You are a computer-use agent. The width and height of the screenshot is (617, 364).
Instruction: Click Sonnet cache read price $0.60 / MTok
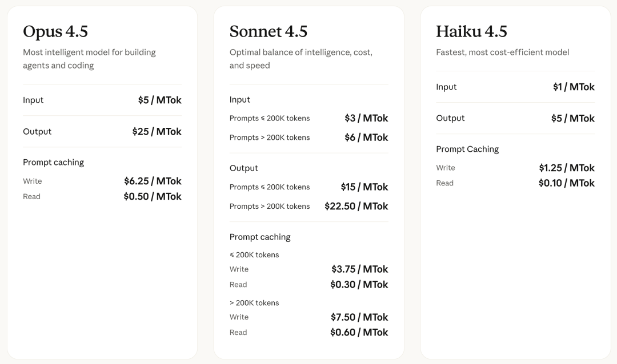(x=359, y=333)
